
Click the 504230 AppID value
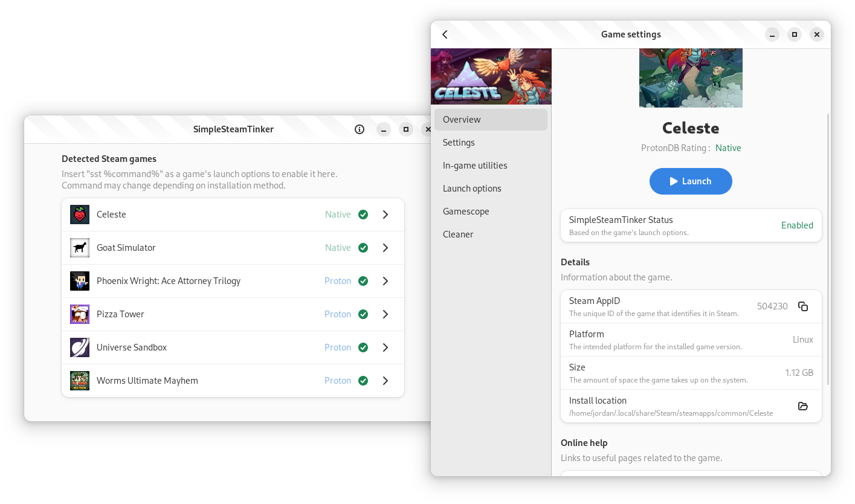(772, 306)
